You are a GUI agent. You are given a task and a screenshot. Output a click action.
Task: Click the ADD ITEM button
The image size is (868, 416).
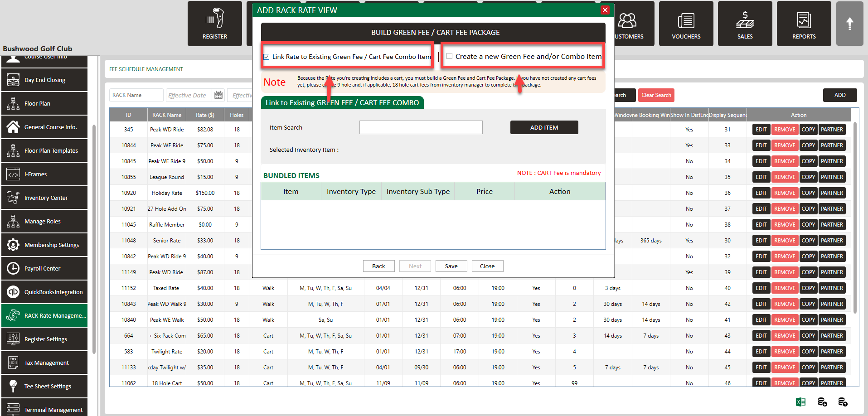(544, 127)
